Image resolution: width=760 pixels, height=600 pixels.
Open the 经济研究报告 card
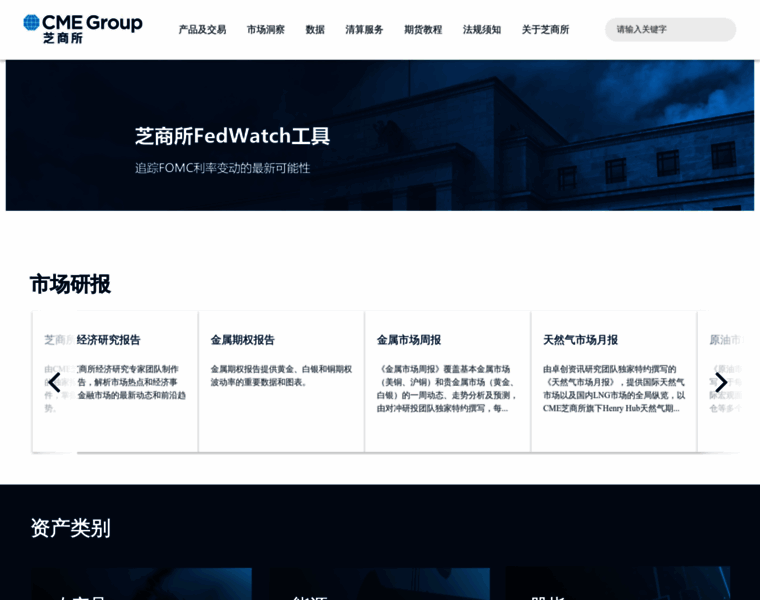point(115,381)
